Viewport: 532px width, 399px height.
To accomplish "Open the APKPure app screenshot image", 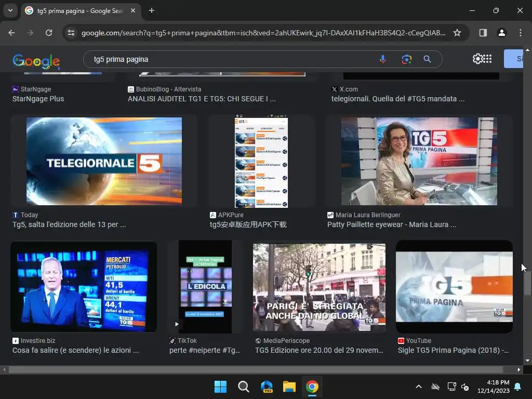I will pos(261,161).
